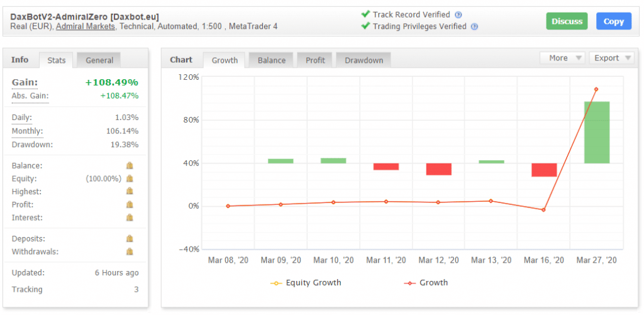Screen dimensions: 644x315
Task: Click the '6 Hours ago' updated value
Action: (x=116, y=273)
